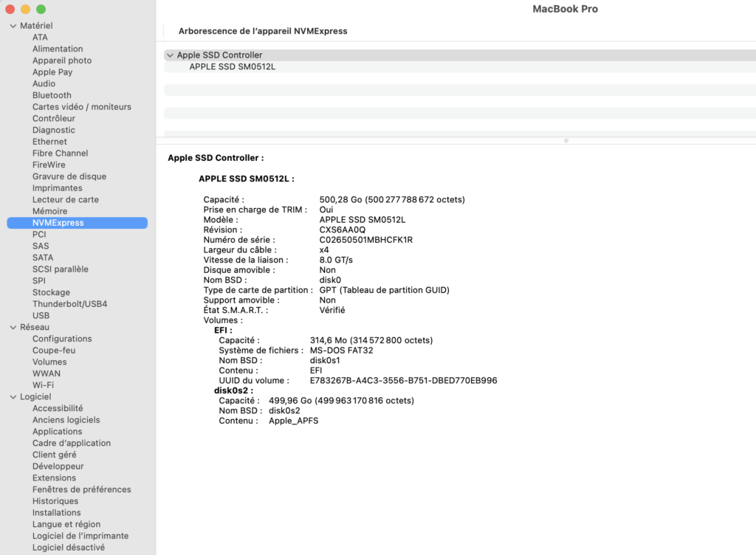Select the highlighted NVMExpress entry

coord(77,223)
